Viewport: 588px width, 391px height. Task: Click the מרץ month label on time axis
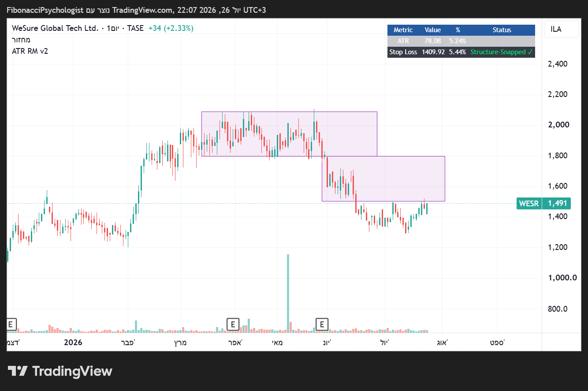tap(180, 343)
